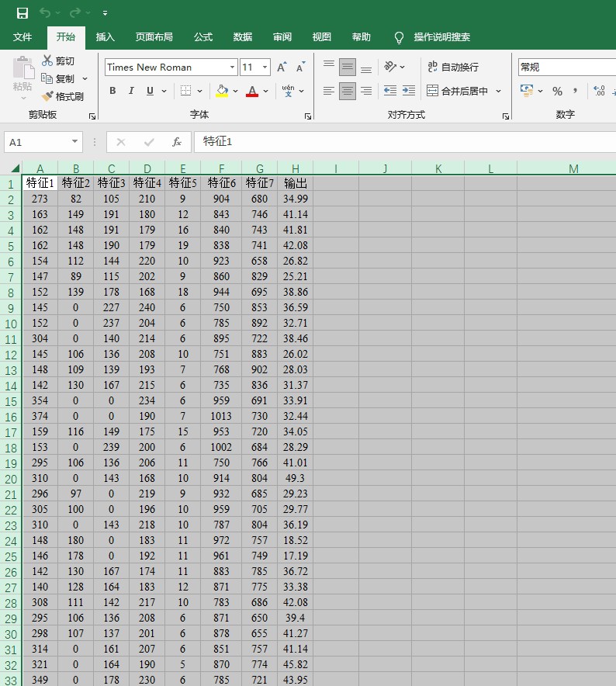This screenshot has height=686, width=616.
Task: Toggle align text right
Action: coord(366,91)
